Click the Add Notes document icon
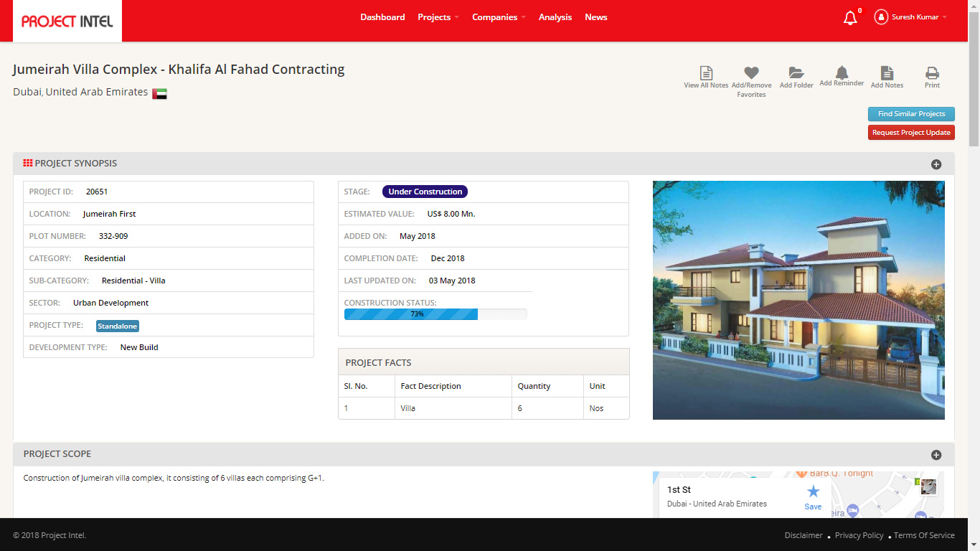Screen dimensions: 980x551 click(x=887, y=72)
